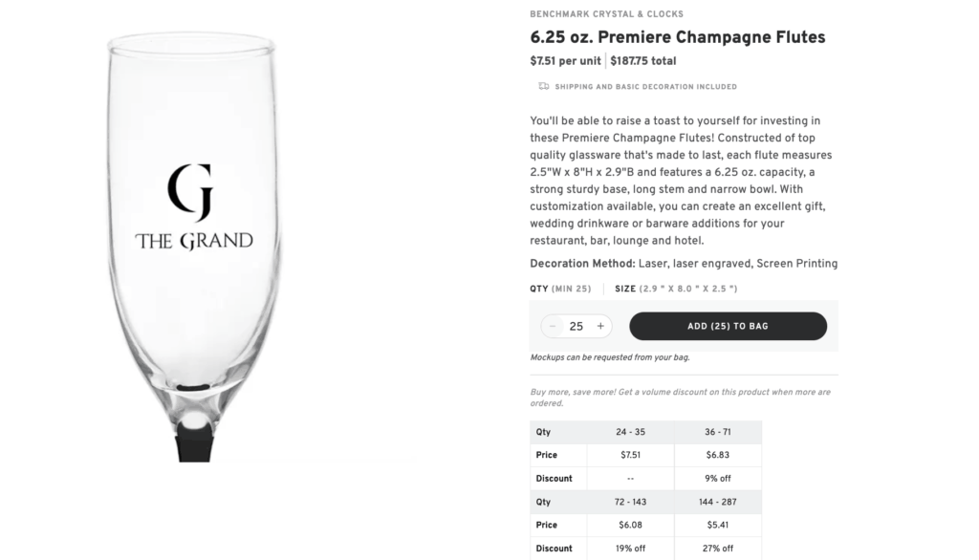Select the quantity input showing 25

pyautogui.click(x=577, y=326)
